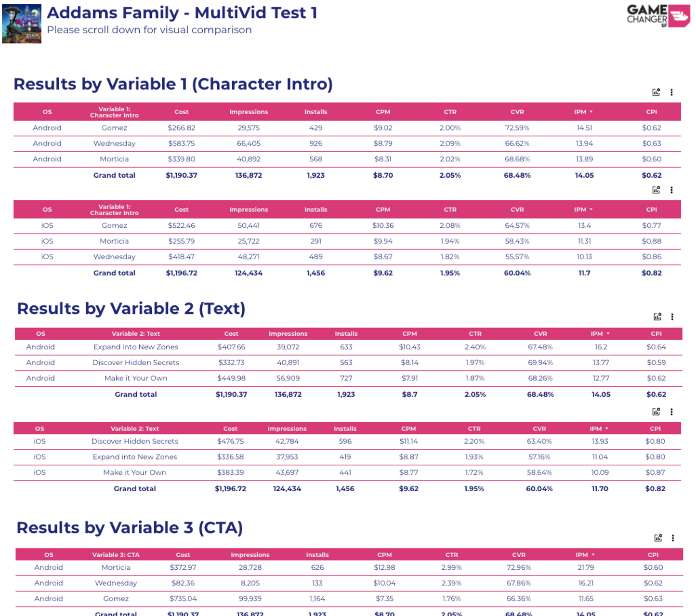Click chart explore icon above iOS Character Intro table
696x616 pixels.
[656, 190]
